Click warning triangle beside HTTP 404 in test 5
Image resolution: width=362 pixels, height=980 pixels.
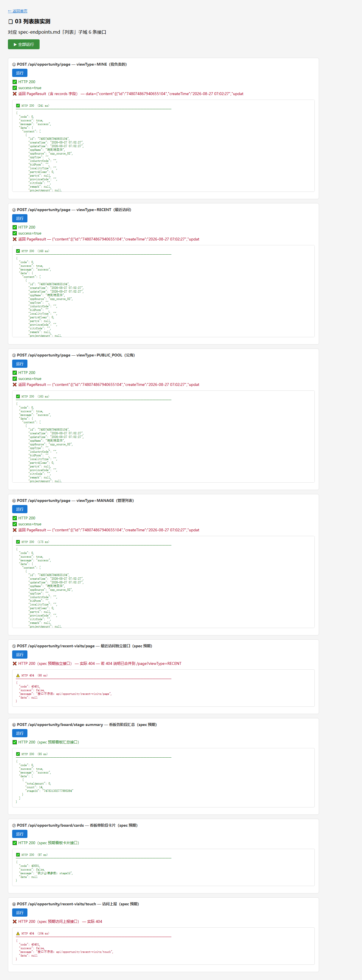(18, 675)
